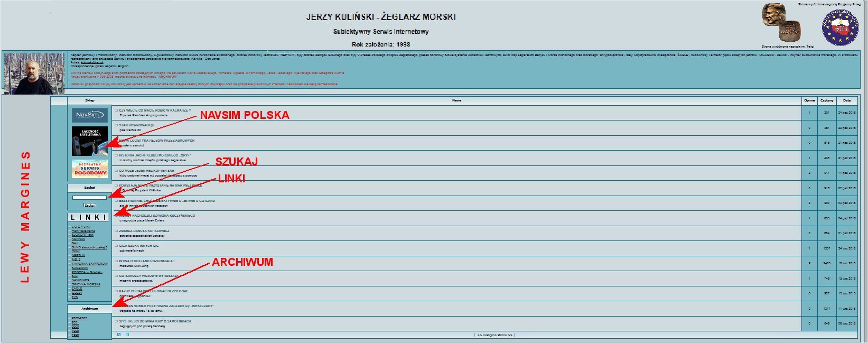Open article 'ZMARŁA DANUTA KOPACEWICZ'
Screen dimensions: 868x343
tap(144, 231)
